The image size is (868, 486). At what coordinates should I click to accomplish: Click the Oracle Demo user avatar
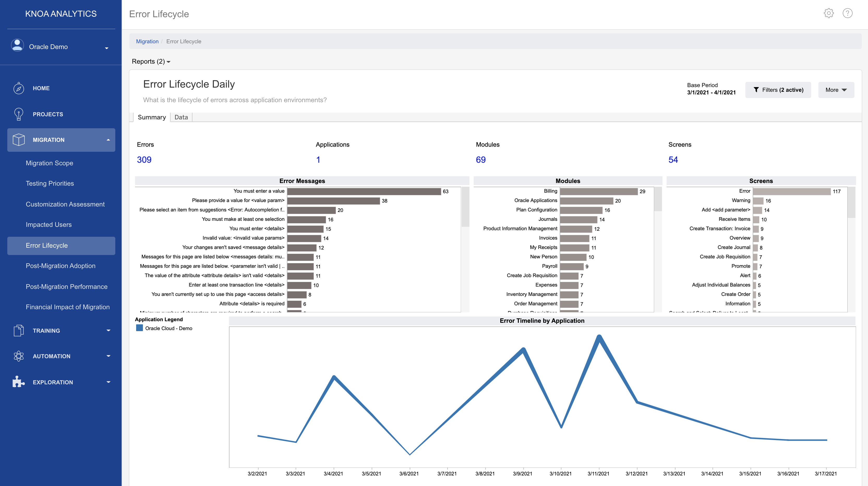(x=17, y=45)
